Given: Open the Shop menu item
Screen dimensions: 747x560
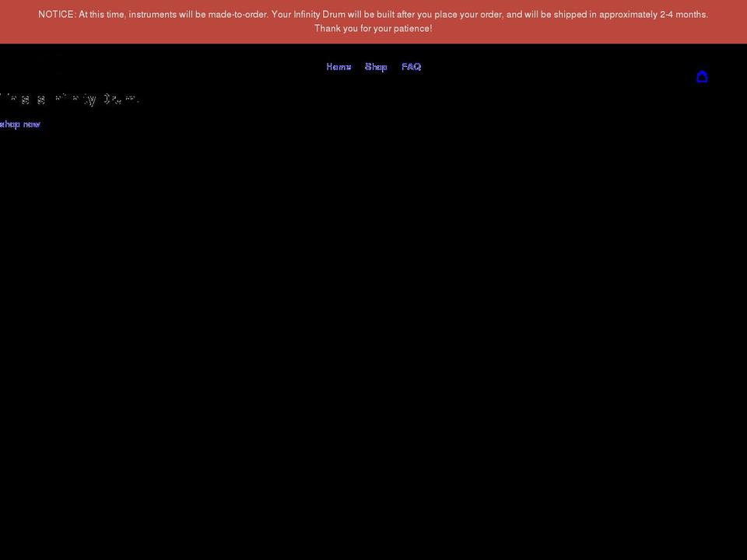Looking at the screenshot, I should pos(376,67).
